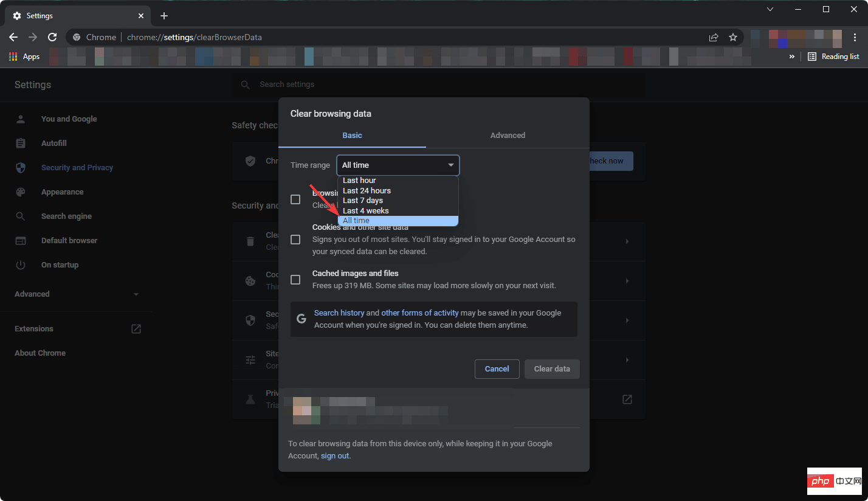The height and width of the screenshot is (501, 868).
Task: Click the 'sign out' link
Action: click(335, 456)
